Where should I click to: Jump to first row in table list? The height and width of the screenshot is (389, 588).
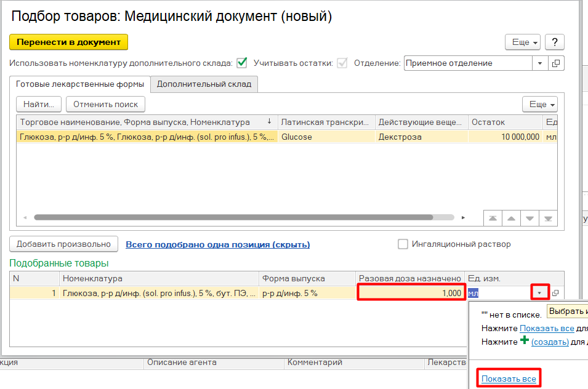pos(493,218)
